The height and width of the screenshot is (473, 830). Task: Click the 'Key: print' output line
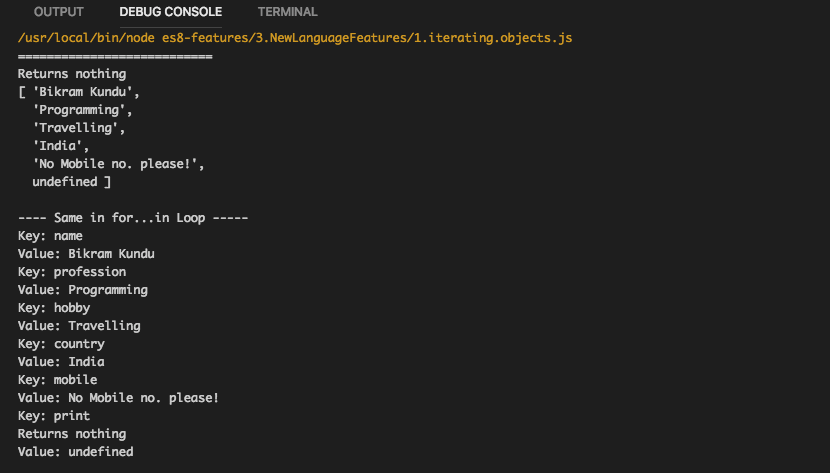pyautogui.click(x=54, y=416)
